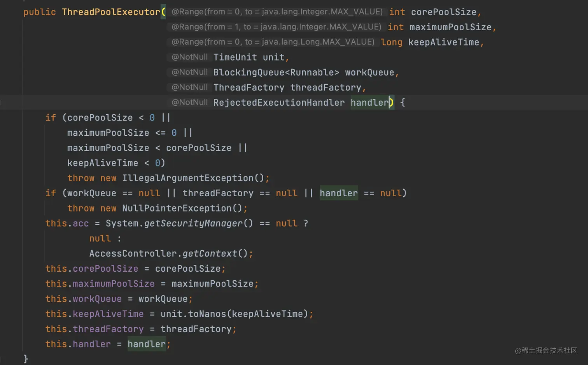Click the workQueue parameter in signature
The width and height of the screenshot is (588, 365).
click(x=369, y=73)
